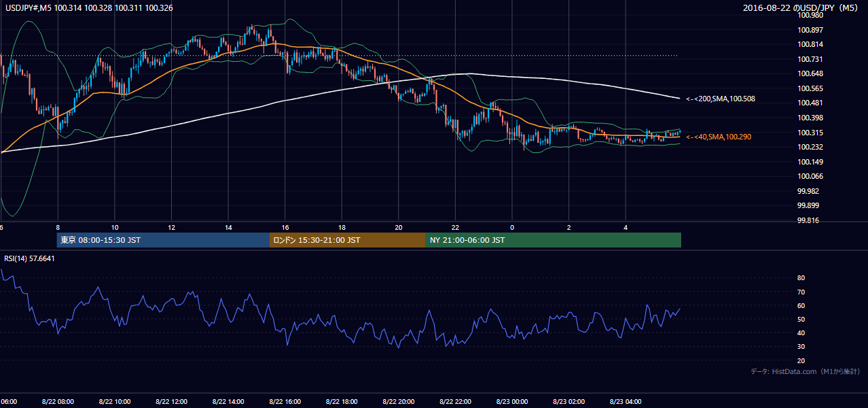Click RSI scale value 80
The image size is (868, 408).
(801, 278)
